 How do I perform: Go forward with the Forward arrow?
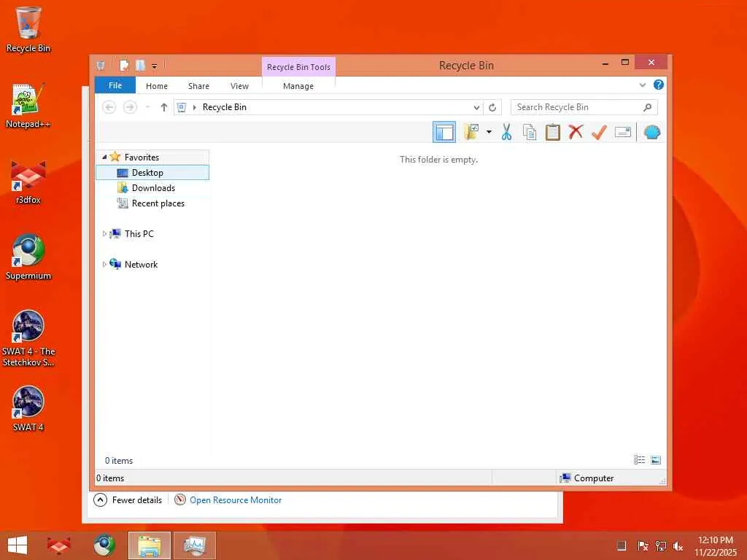coord(130,107)
